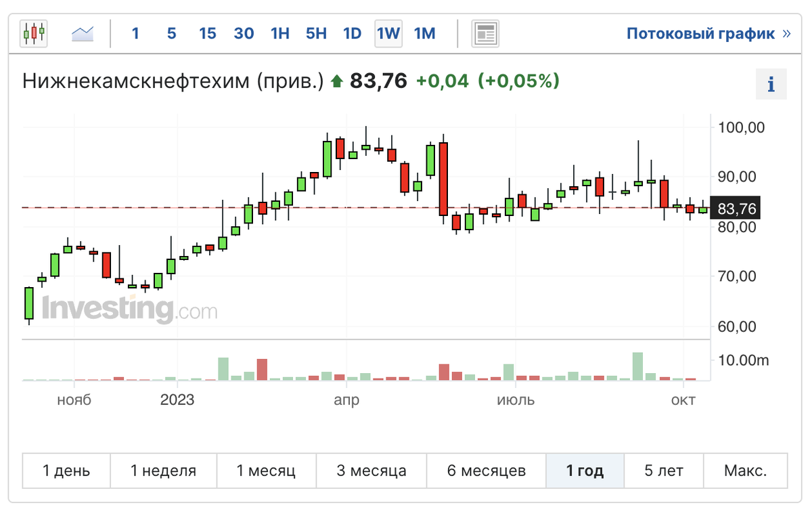This screenshot has height=516, width=812.
Task: Select the '1 месяц' range tab
Action: [266, 471]
